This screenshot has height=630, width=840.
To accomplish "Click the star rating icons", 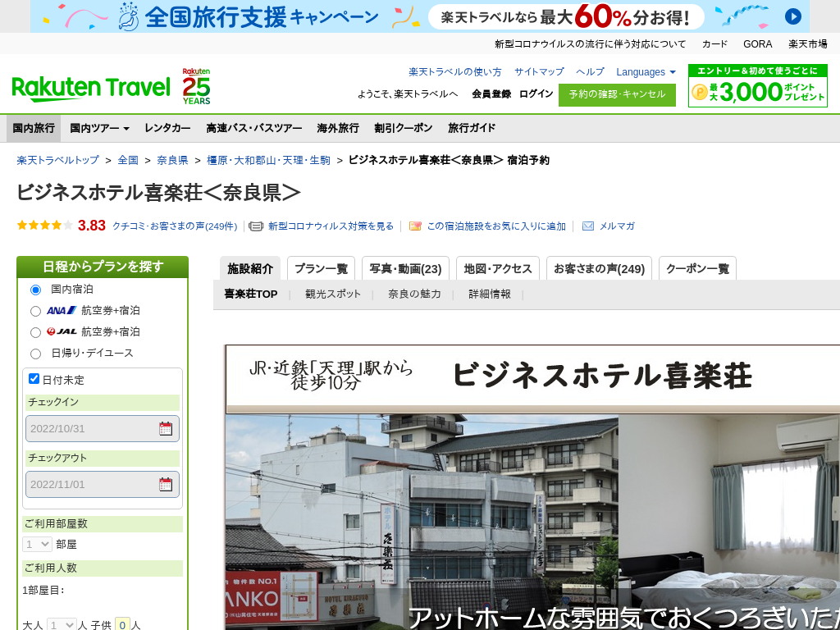I will click(x=45, y=226).
